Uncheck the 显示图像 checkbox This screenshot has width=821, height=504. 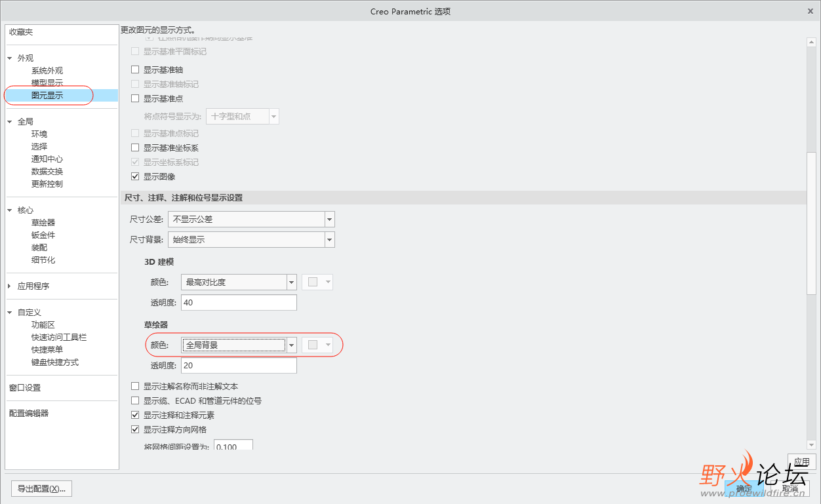[135, 176]
